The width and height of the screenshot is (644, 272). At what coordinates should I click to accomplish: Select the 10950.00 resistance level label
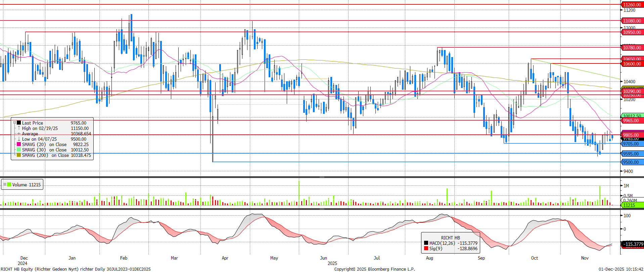point(632,32)
